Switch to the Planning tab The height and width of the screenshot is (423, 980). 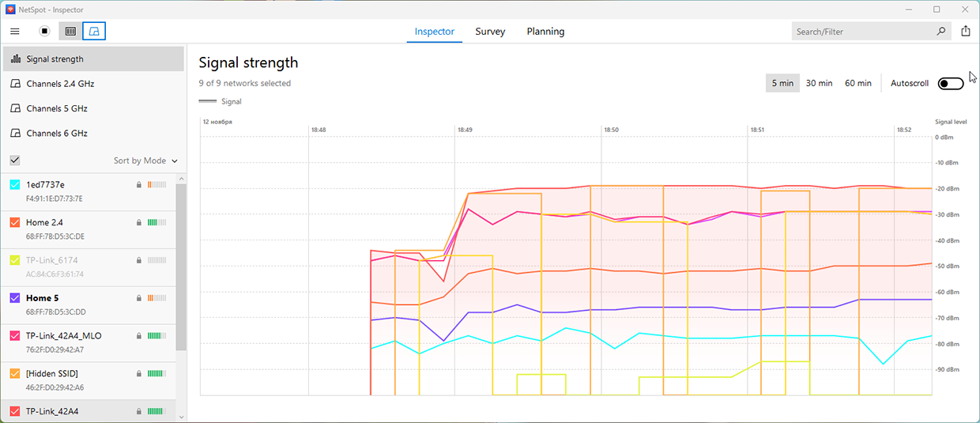pos(545,32)
